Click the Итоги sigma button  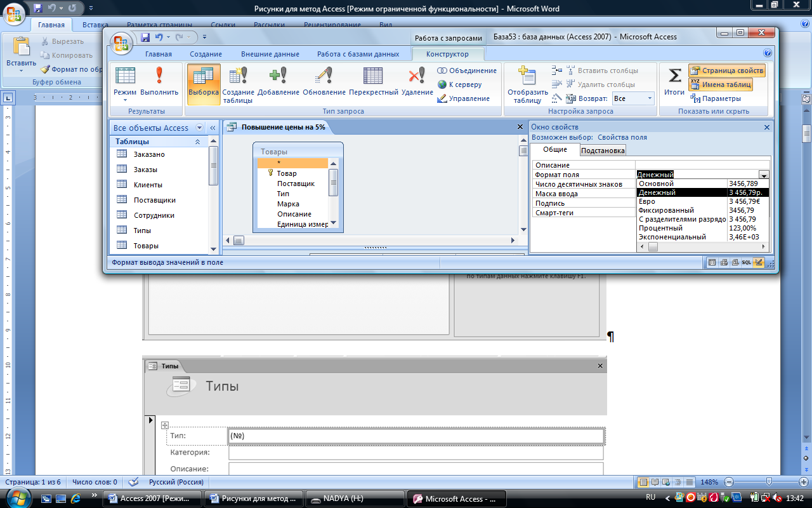674,81
